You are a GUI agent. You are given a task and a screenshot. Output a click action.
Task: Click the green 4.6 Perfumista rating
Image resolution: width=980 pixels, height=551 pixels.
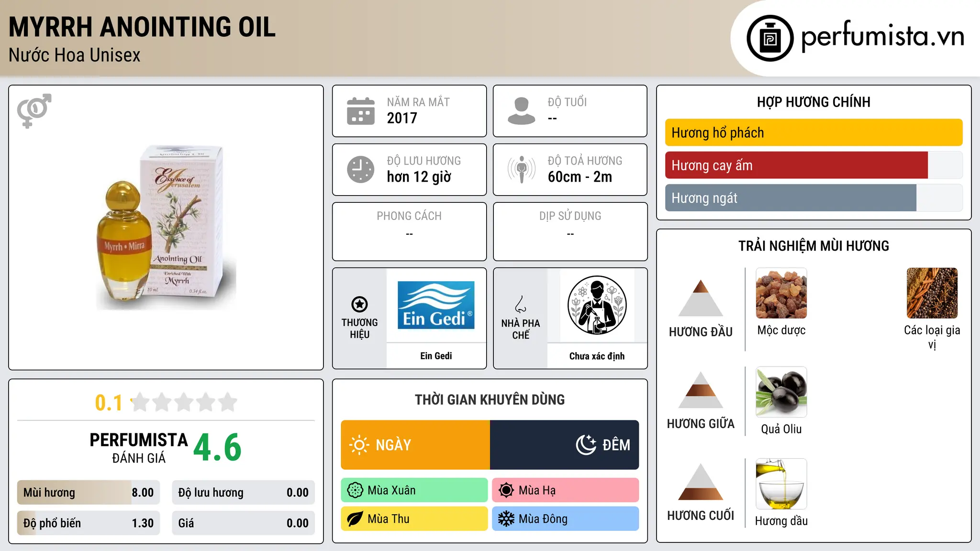point(218,448)
